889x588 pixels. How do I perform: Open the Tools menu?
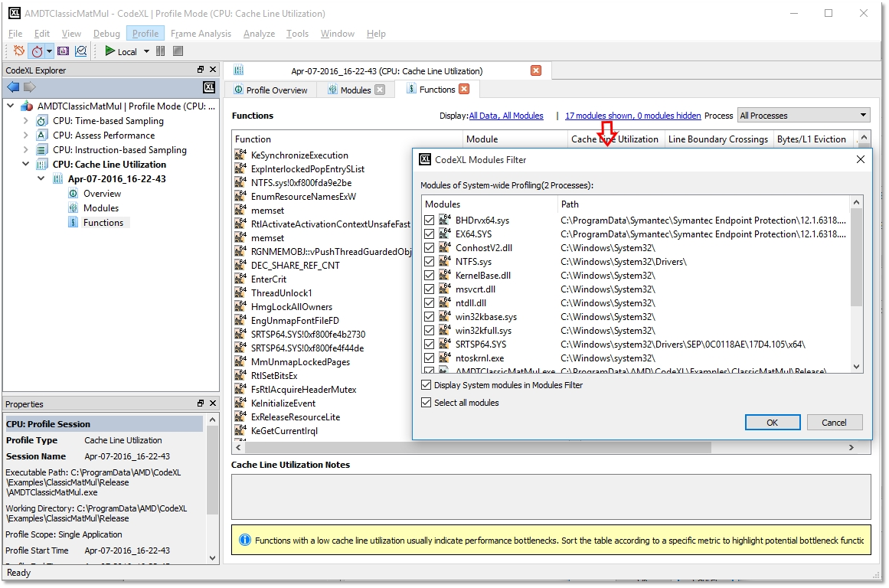(x=297, y=34)
